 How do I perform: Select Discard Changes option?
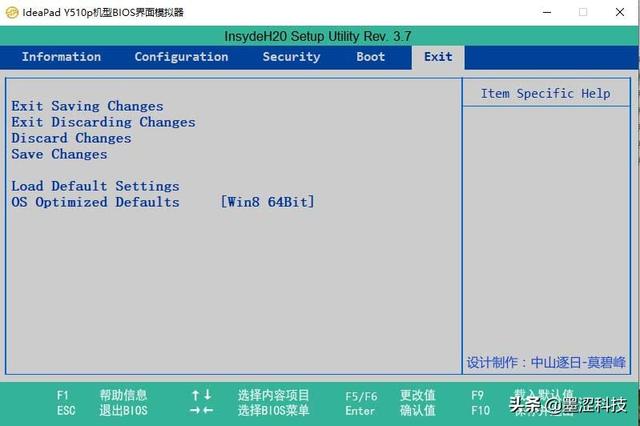click(71, 138)
